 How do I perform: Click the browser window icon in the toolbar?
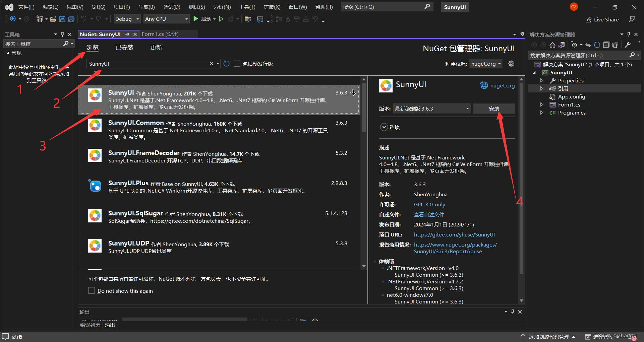pyautogui.click(x=260, y=19)
